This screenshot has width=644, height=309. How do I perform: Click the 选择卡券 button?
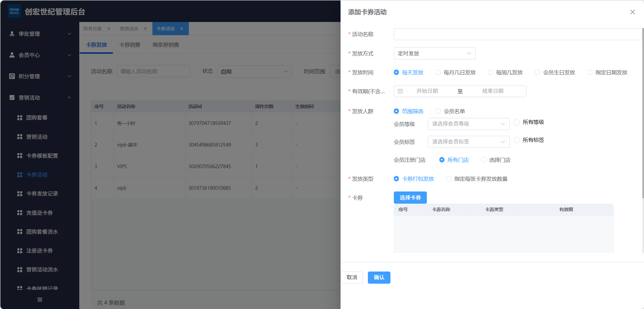[410, 198]
